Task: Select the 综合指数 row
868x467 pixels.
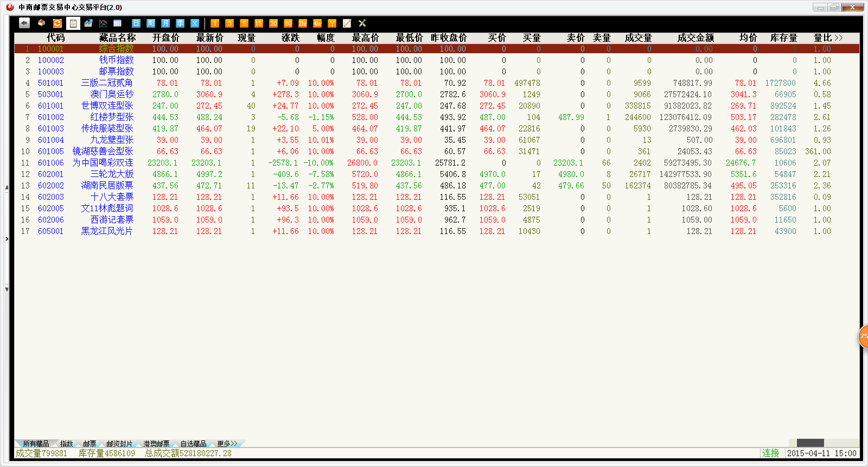Action: (x=437, y=49)
